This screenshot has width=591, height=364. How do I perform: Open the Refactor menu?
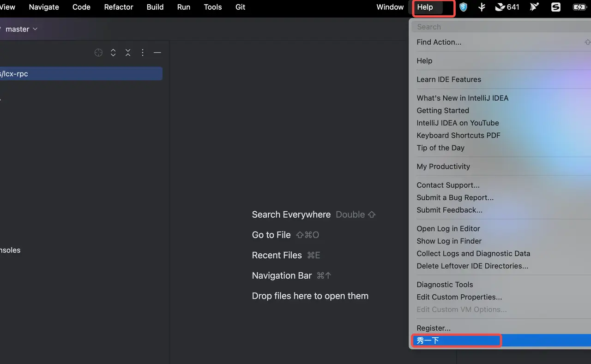119,7
